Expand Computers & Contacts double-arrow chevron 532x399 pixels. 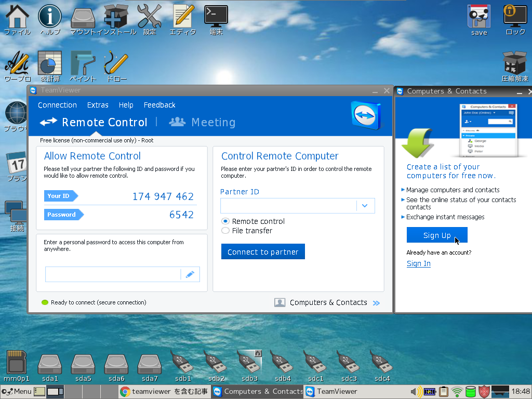click(376, 303)
